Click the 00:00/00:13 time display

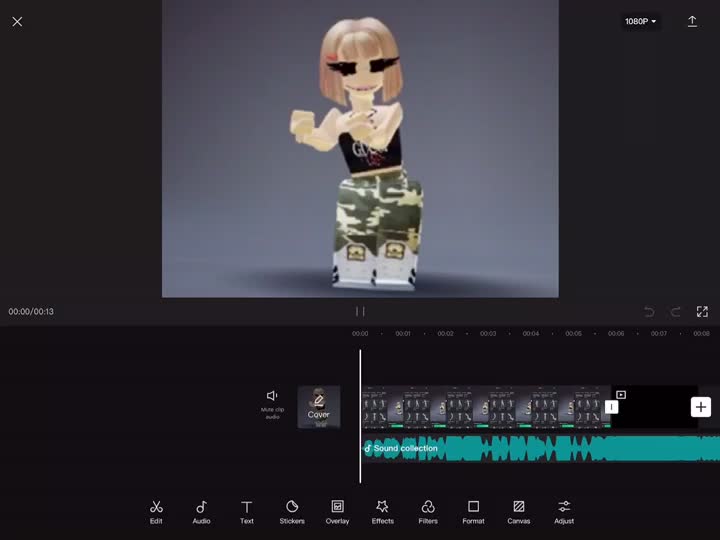tap(31, 311)
